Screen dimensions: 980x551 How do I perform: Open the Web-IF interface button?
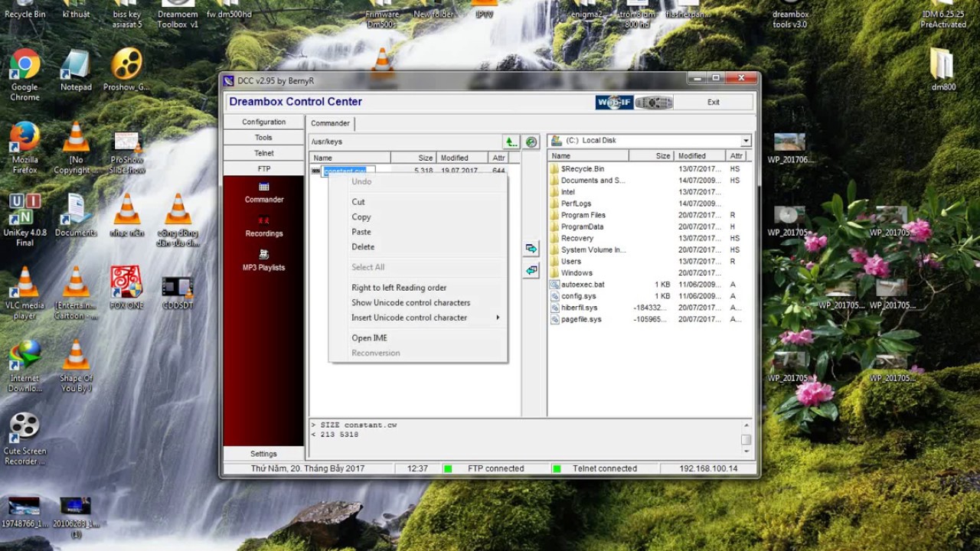(x=614, y=103)
